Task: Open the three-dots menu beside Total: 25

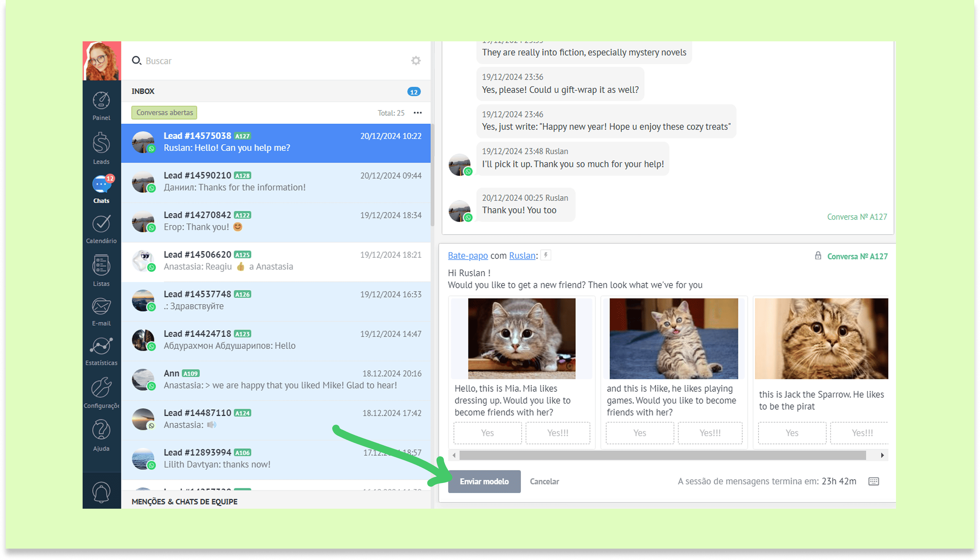Action: (x=417, y=113)
